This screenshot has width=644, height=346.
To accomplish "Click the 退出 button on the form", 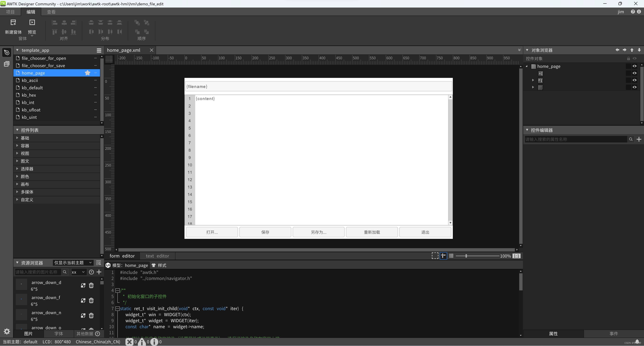I will 425,232.
